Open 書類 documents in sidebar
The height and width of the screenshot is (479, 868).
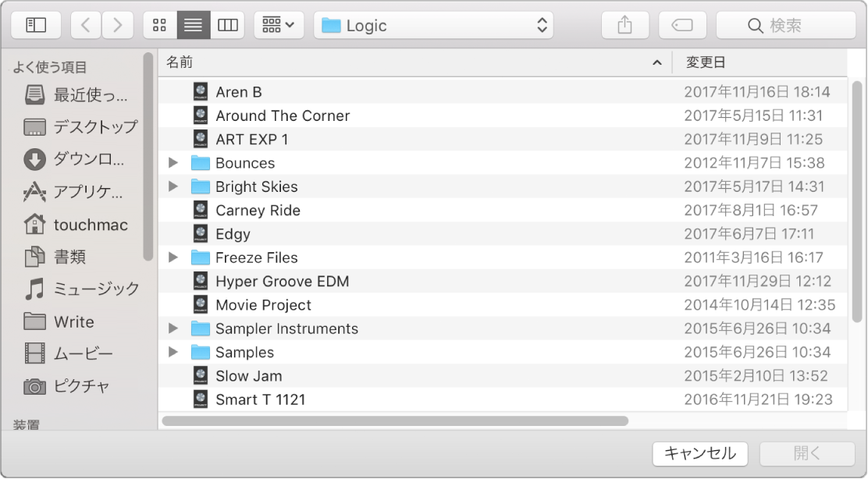pos(55,257)
